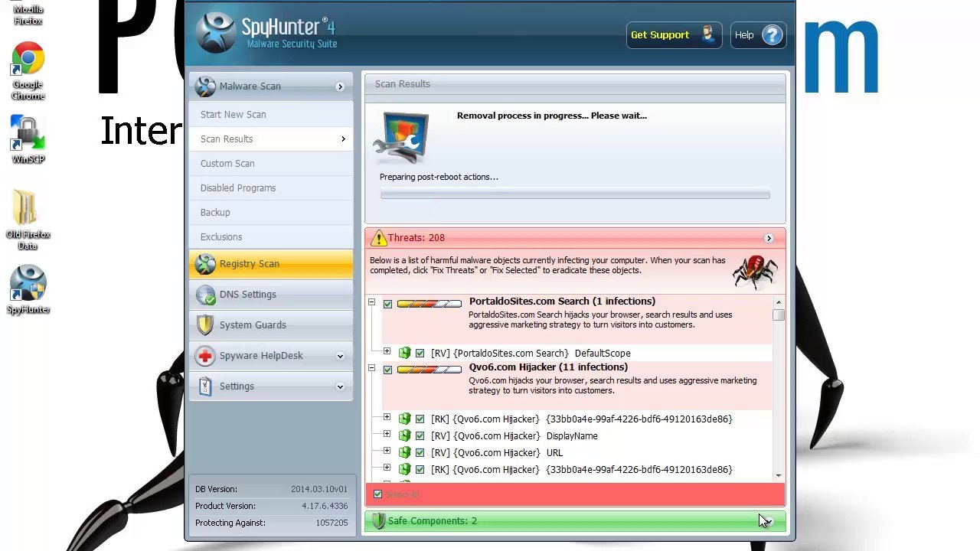Image resolution: width=980 pixels, height=551 pixels.
Task: Collapse the Qvo6.com Hijacker tree node
Action: pyautogui.click(x=371, y=369)
